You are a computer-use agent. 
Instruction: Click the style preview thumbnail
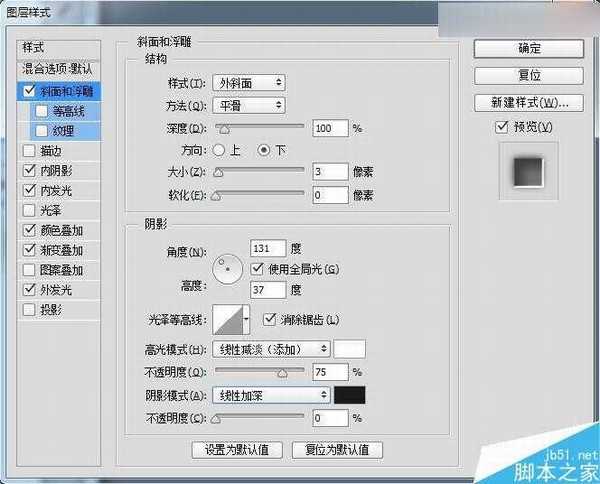pyautogui.click(x=528, y=169)
